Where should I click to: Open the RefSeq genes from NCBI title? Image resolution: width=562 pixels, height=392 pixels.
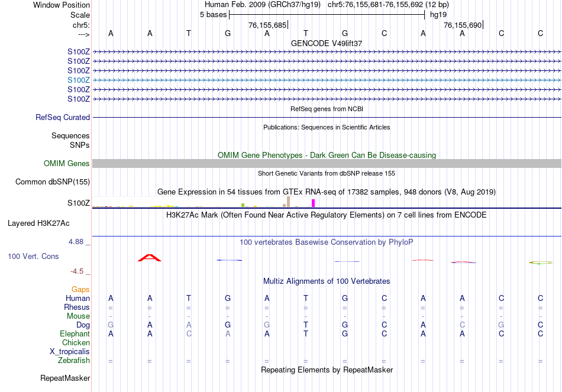(327, 109)
